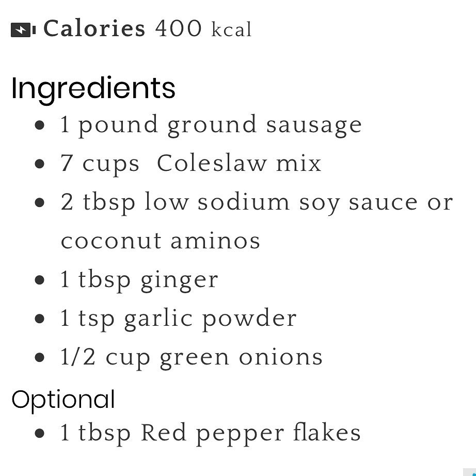Click the bullet before soy sauce line

coord(40,203)
